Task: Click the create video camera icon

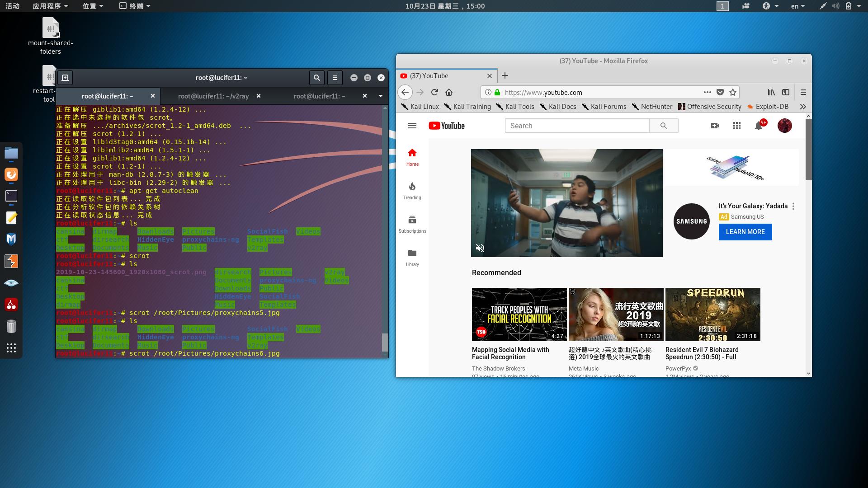Action: coord(715,126)
